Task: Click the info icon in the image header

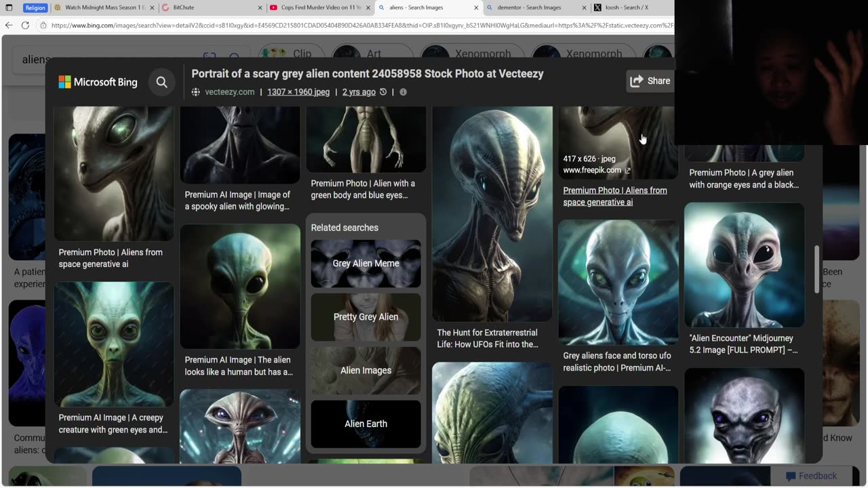Action: click(x=403, y=92)
